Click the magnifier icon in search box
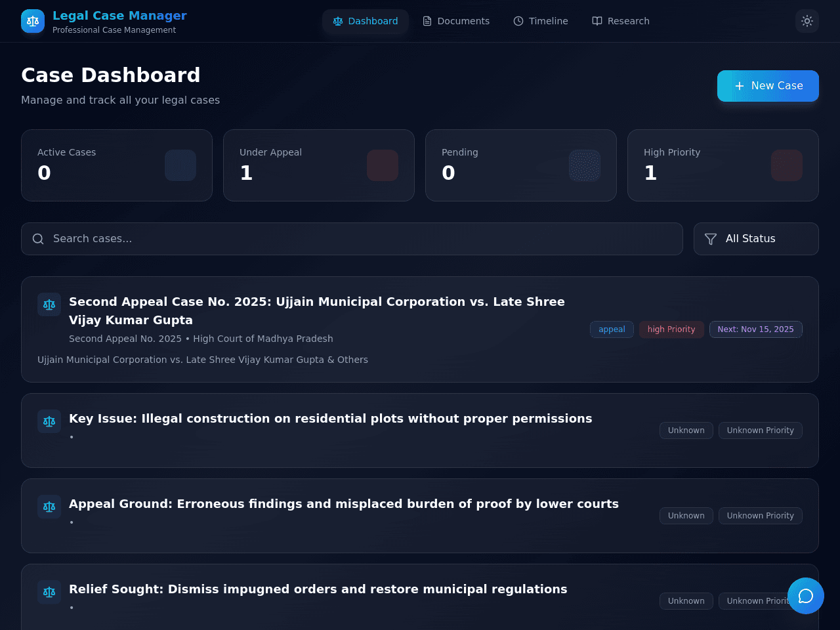Image resolution: width=840 pixels, height=630 pixels. tap(38, 239)
